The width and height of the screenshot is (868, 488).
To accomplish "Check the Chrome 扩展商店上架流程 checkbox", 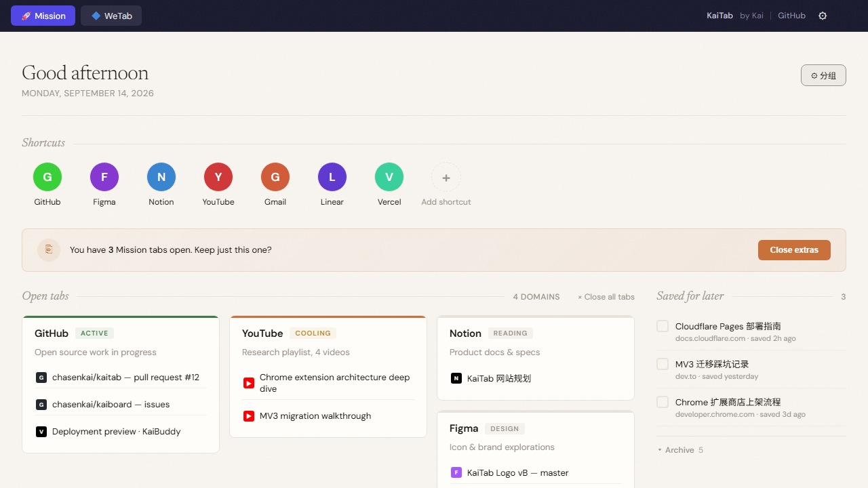I will click(663, 402).
